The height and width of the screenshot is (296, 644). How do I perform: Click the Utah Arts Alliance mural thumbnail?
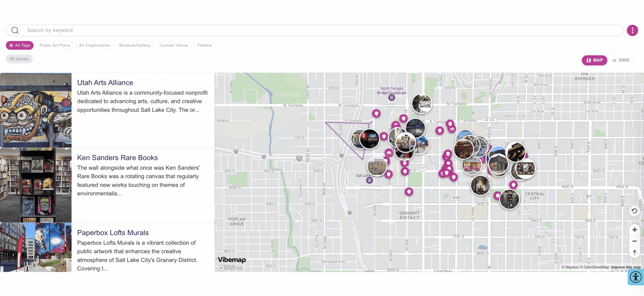click(x=36, y=110)
